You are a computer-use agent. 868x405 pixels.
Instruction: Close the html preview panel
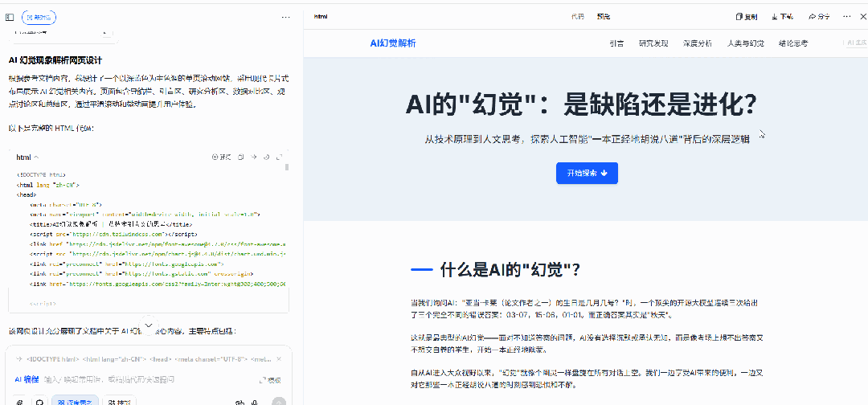pyautogui.click(x=864, y=17)
